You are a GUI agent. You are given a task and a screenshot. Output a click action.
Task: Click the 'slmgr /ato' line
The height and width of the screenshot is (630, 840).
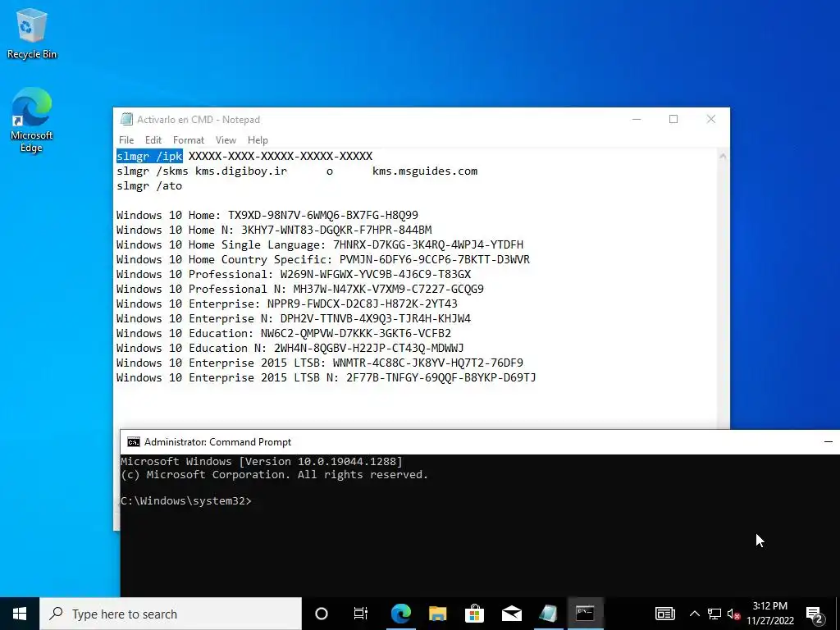tap(149, 186)
